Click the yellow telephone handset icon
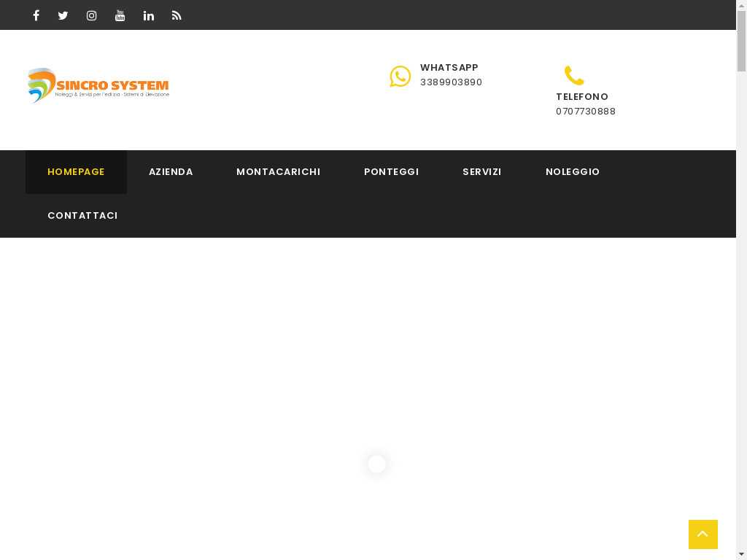The image size is (747, 560). [x=574, y=76]
